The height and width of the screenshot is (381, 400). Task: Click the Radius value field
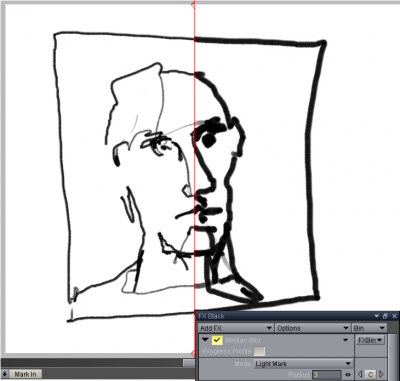[327, 375]
